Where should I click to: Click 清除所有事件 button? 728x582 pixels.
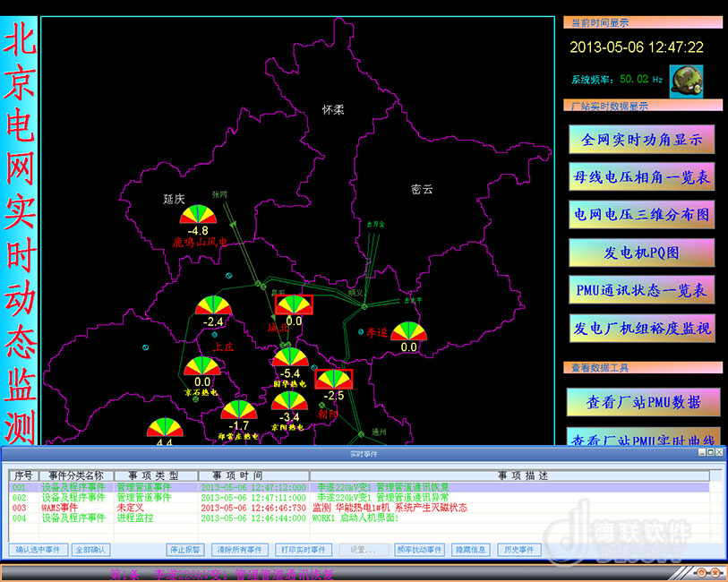[241, 550]
